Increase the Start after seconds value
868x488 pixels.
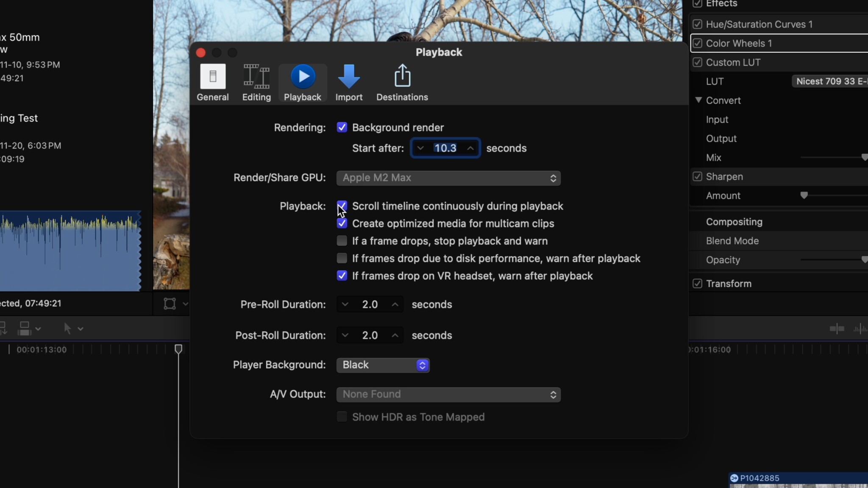click(x=470, y=148)
